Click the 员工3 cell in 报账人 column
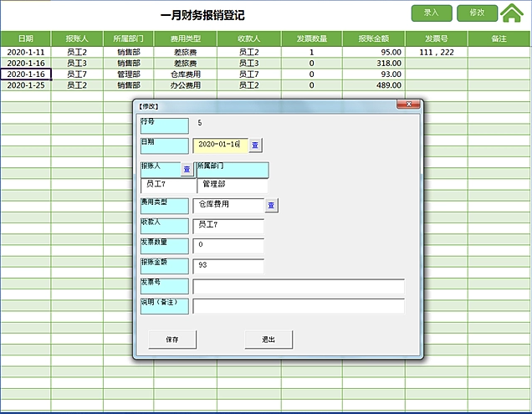Screen dimensions: 532x414 [x=77, y=63]
